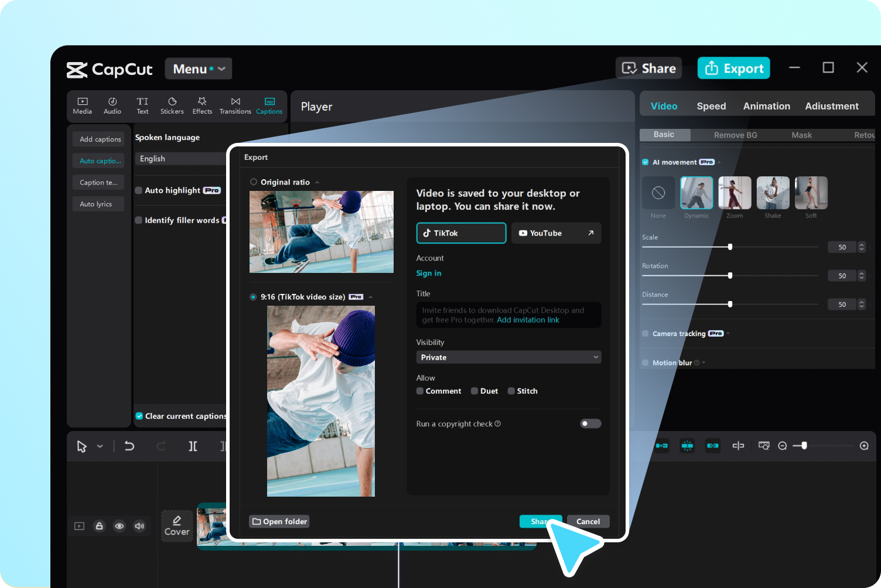881x588 pixels.
Task: Select the 9:16 TikTok video size option
Action: [x=253, y=297]
